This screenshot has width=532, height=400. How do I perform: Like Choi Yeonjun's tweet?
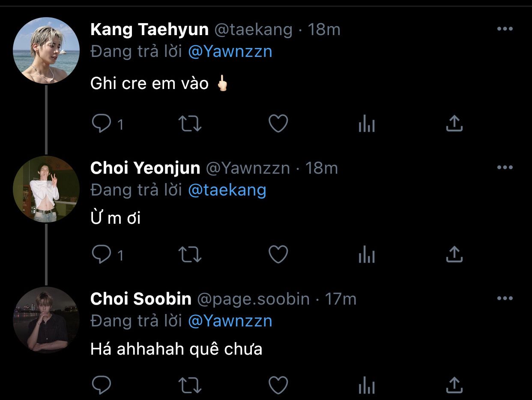click(278, 255)
